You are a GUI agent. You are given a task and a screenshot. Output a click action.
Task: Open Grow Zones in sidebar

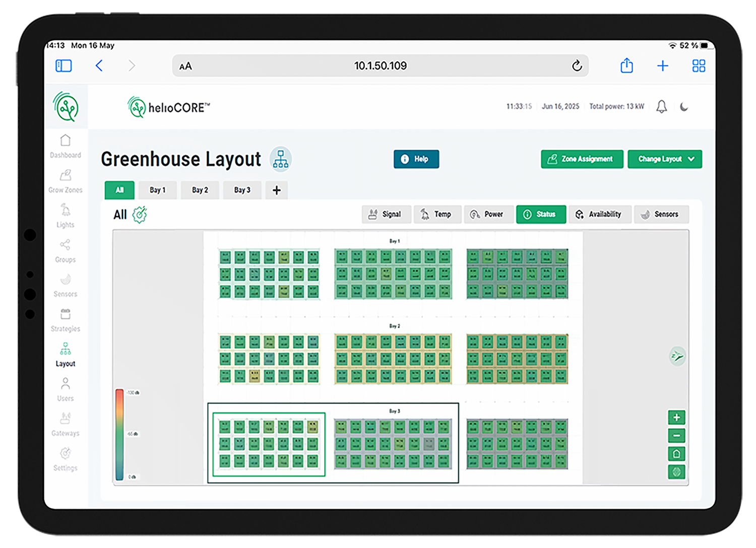(66, 182)
